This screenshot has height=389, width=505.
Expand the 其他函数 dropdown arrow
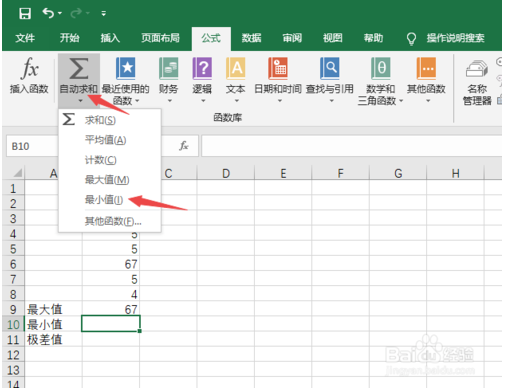pos(428,101)
